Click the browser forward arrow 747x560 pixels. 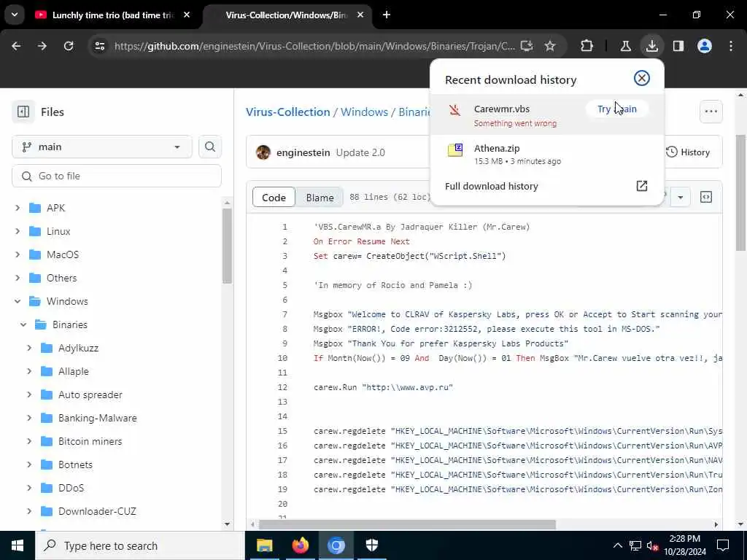42,46
